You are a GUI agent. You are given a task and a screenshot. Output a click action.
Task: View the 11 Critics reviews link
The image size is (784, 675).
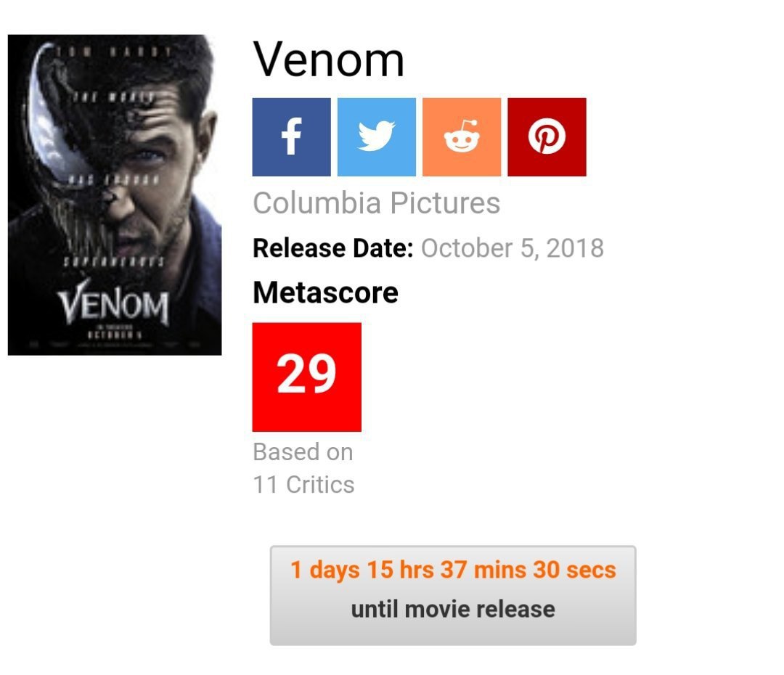click(x=303, y=484)
